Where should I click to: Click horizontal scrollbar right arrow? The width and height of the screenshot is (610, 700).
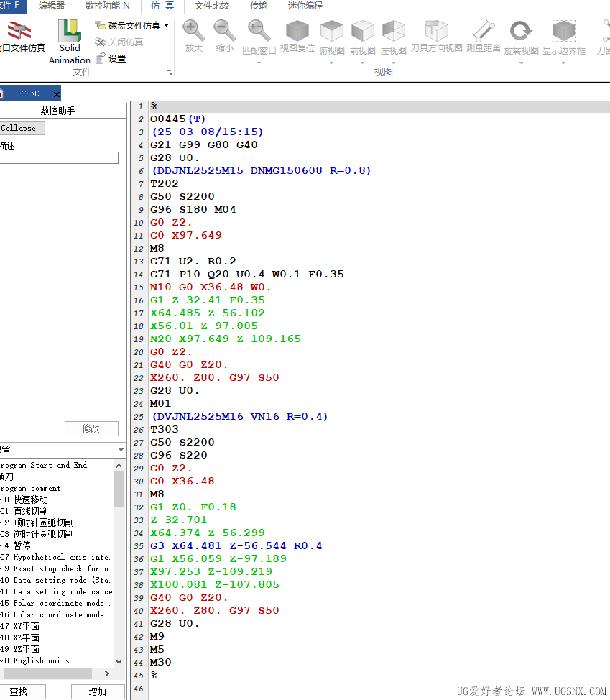[106, 673]
